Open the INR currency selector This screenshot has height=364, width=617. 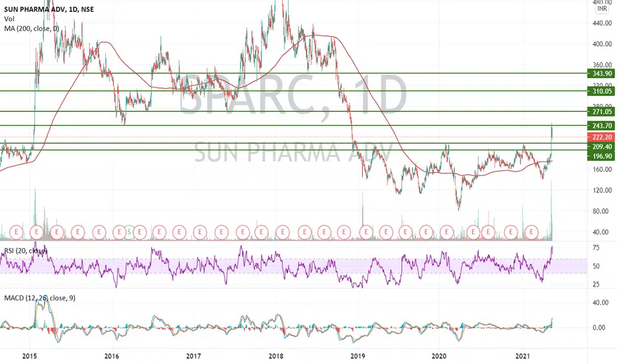[602, 9]
